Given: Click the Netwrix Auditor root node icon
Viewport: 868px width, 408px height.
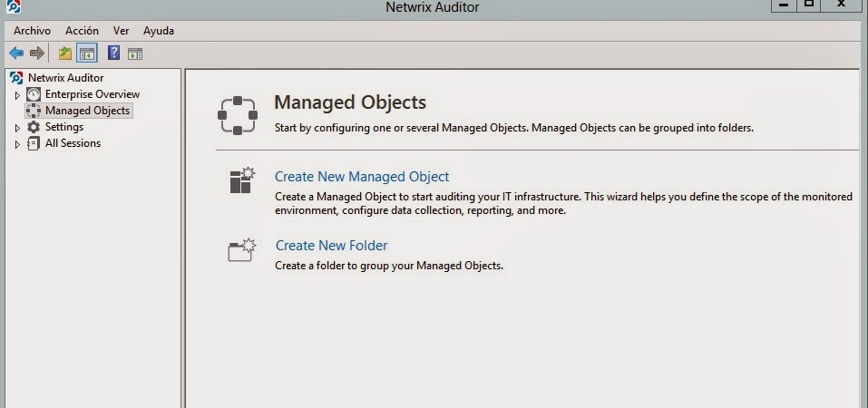Looking at the screenshot, I should (x=16, y=78).
